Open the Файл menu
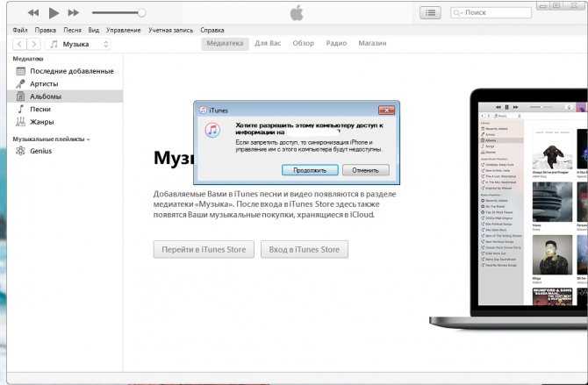This screenshot has width=588, height=385. (20, 30)
